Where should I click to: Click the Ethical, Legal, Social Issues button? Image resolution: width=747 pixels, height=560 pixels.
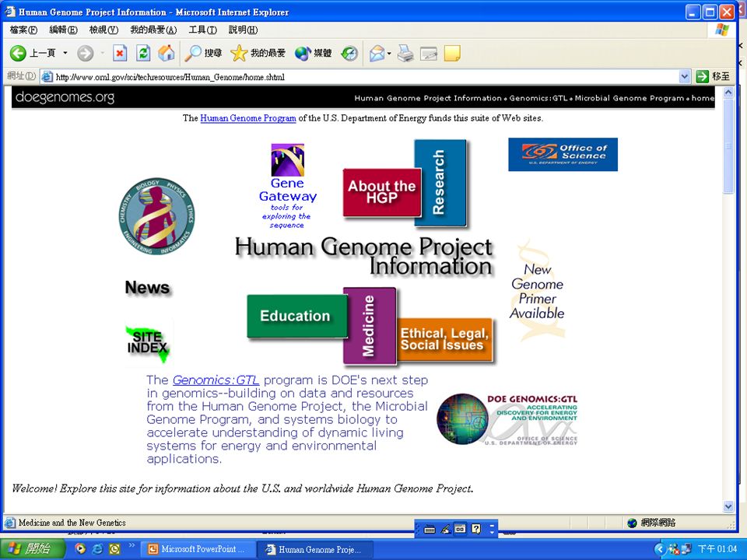[x=444, y=339]
